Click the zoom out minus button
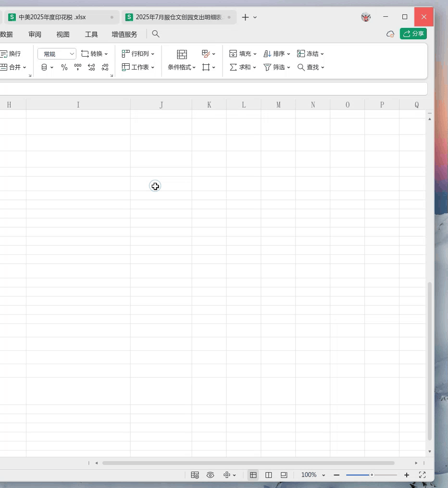Image resolution: width=448 pixels, height=488 pixels. 336,475
